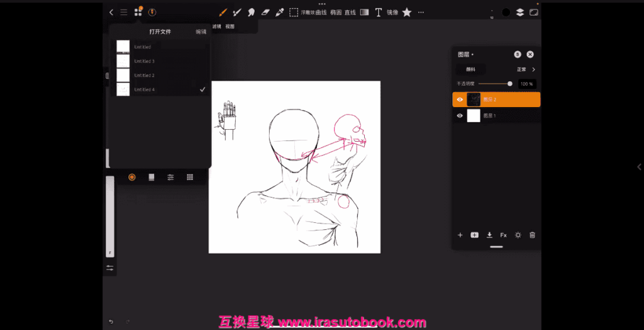Open the Fx layer effects

click(x=503, y=235)
